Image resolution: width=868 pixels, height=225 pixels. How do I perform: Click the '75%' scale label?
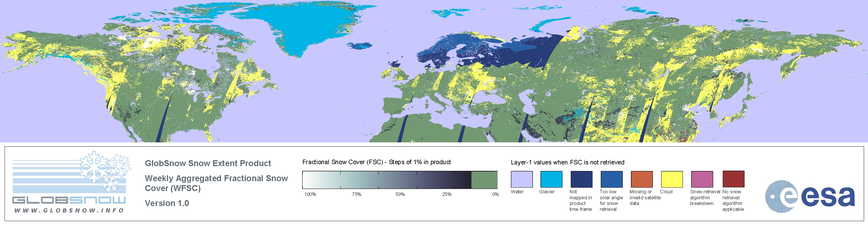point(357,194)
